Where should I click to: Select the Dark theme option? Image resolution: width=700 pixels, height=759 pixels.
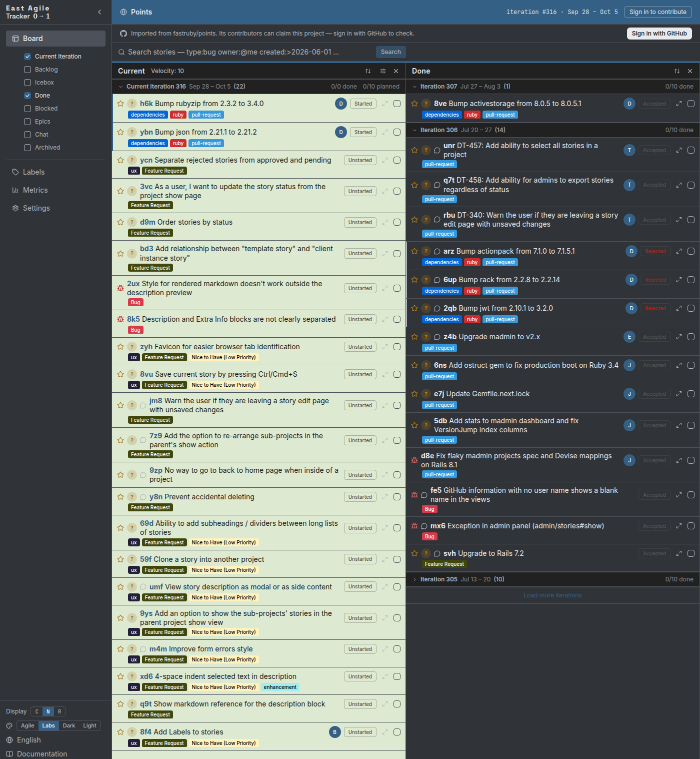(69, 726)
